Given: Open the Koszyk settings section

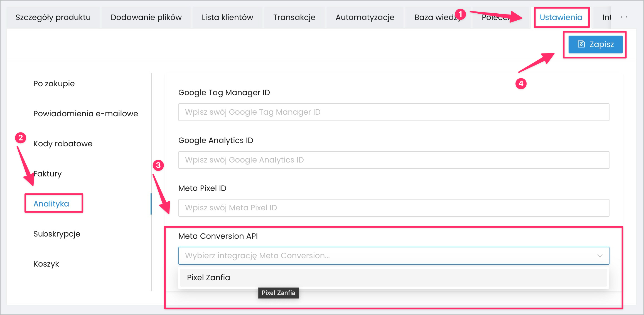Looking at the screenshot, I should tap(46, 264).
